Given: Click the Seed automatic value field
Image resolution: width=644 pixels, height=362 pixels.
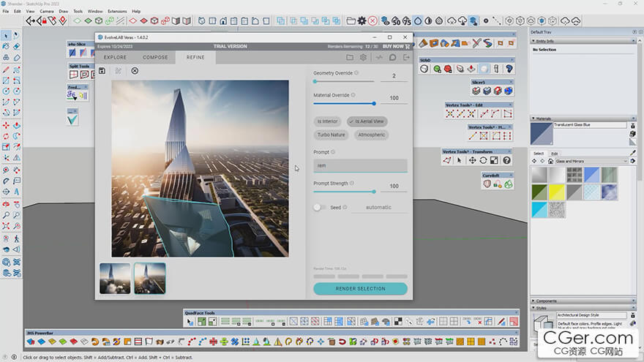Looking at the screenshot, I should [378, 208].
